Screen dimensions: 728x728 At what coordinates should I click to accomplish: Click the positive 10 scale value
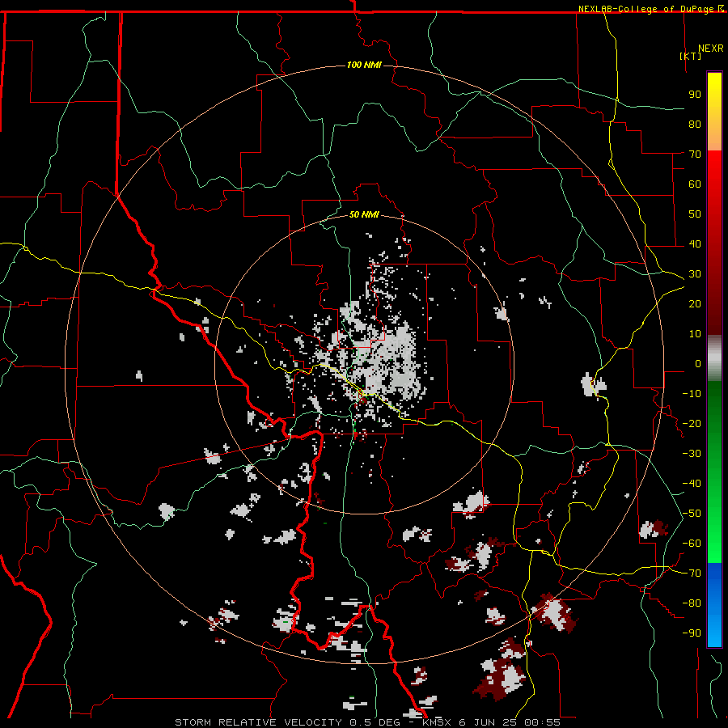pos(695,334)
